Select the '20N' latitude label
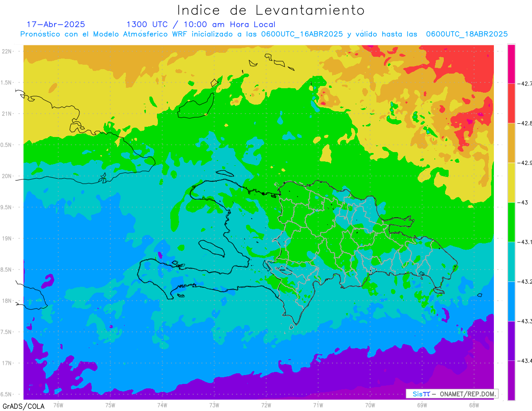 click(7, 176)
